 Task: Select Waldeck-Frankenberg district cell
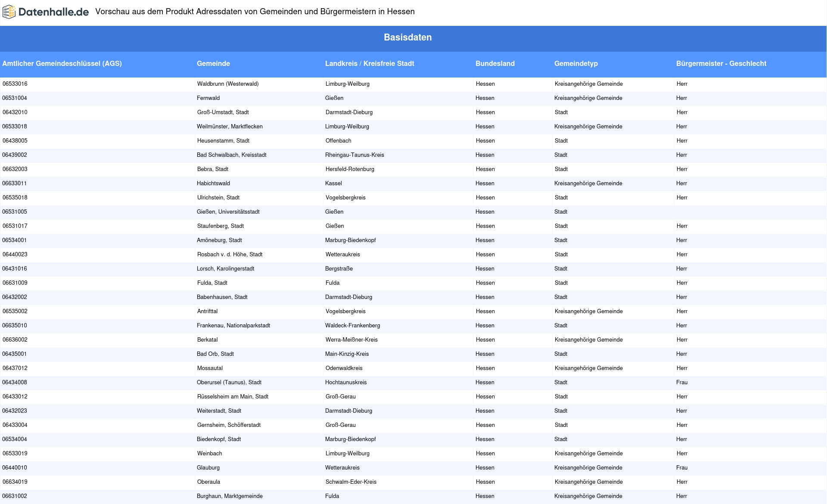(352, 326)
